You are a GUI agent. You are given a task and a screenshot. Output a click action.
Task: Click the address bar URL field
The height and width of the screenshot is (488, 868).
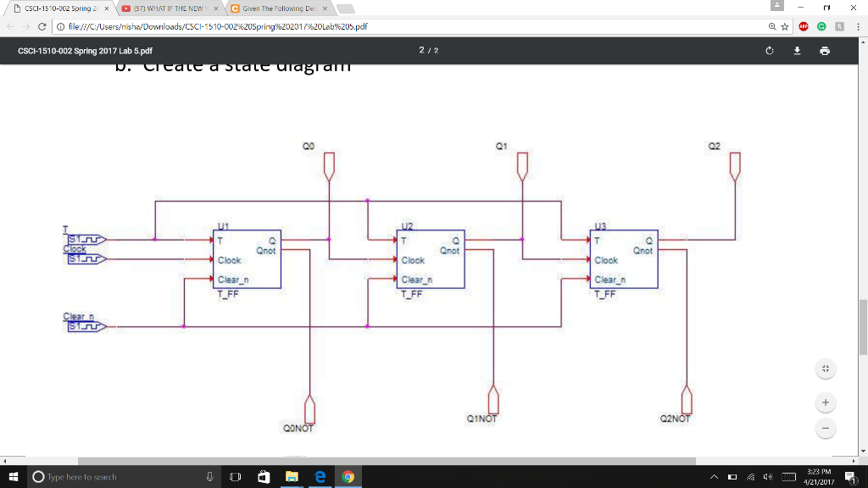pyautogui.click(x=413, y=26)
